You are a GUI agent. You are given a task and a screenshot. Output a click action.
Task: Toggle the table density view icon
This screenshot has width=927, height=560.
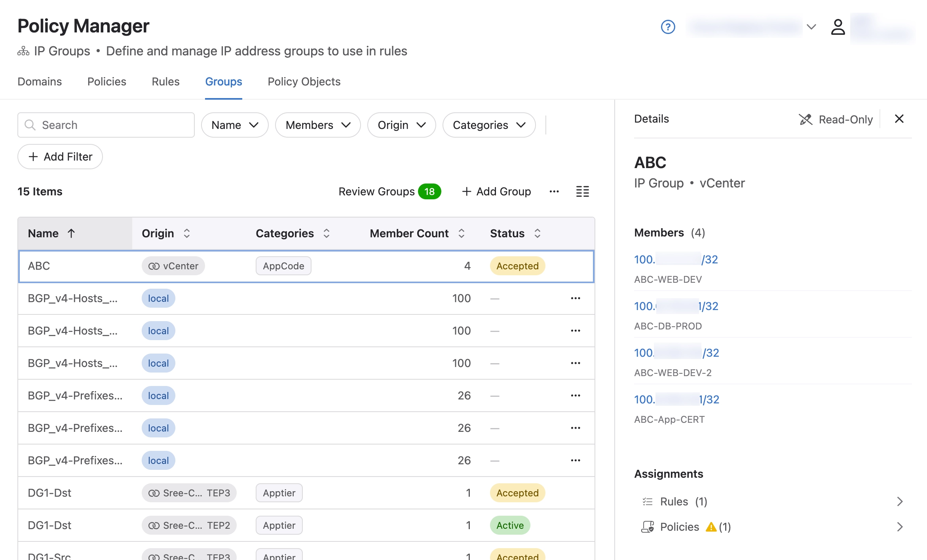(582, 191)
